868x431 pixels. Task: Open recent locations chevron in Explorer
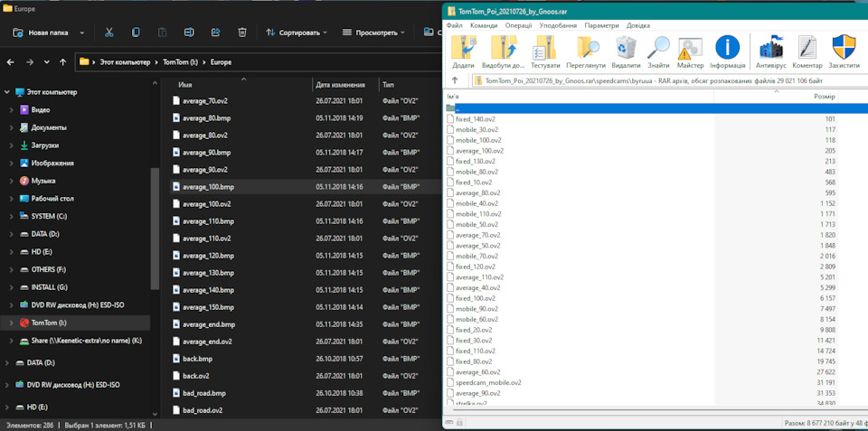click(x=46, y=62)
